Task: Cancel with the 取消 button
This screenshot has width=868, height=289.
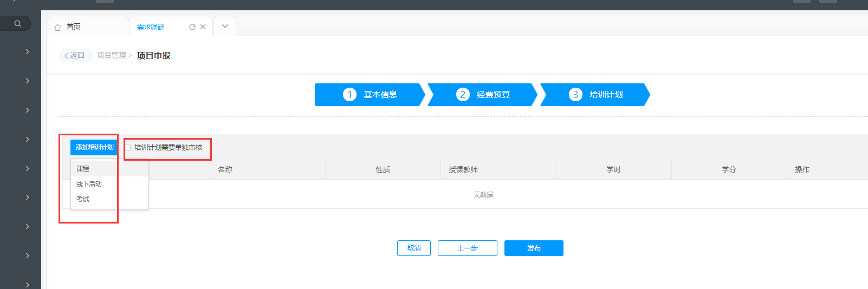Action: [414, 248]
